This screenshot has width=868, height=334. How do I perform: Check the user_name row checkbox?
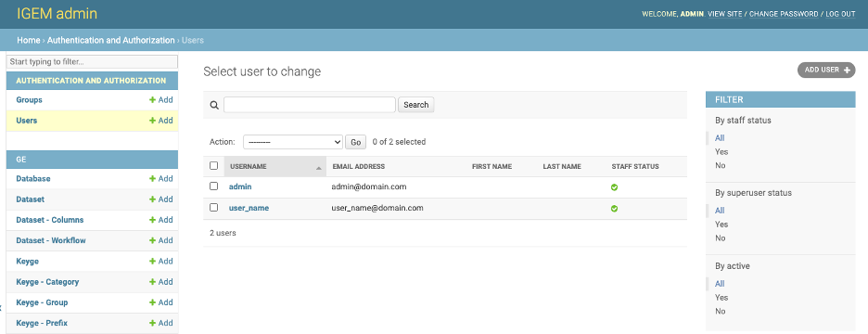tap(213, 207)
